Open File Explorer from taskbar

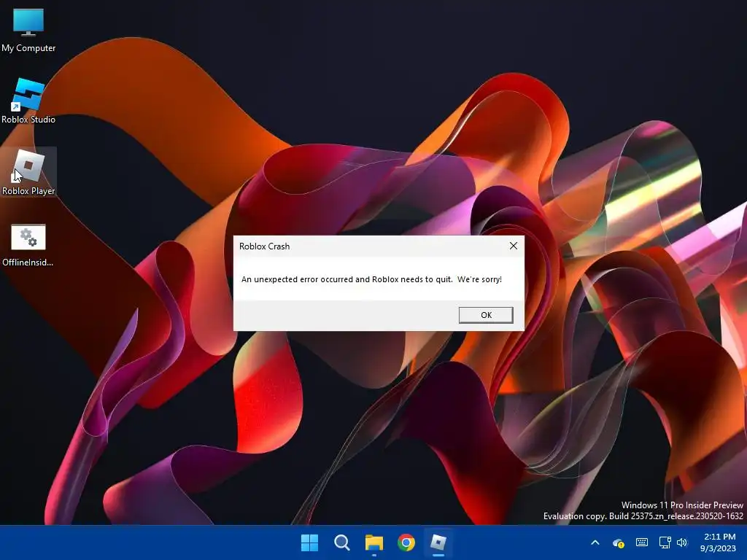[x=374, y=542]
